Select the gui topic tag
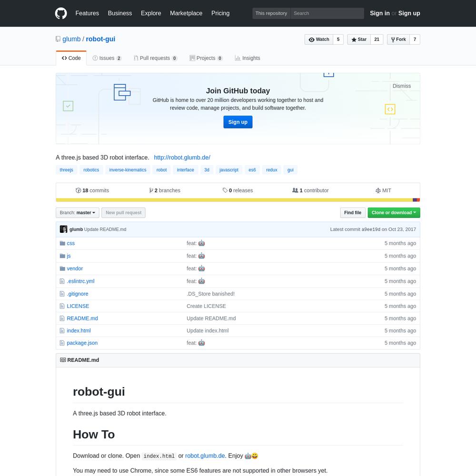476x476 pixels. (290, 170)
